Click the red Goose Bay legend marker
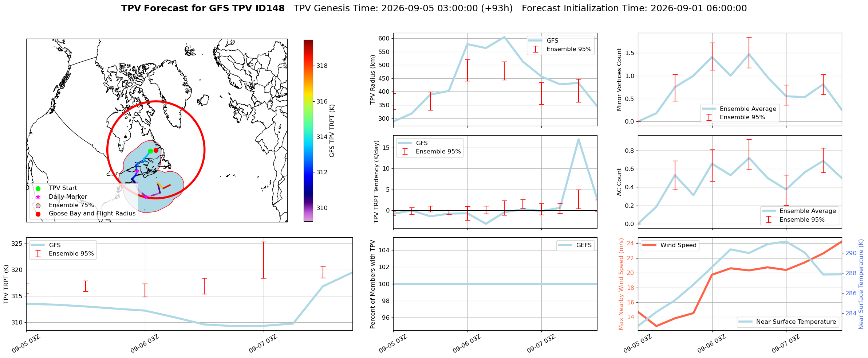868x358 pixels. point(38,214)
